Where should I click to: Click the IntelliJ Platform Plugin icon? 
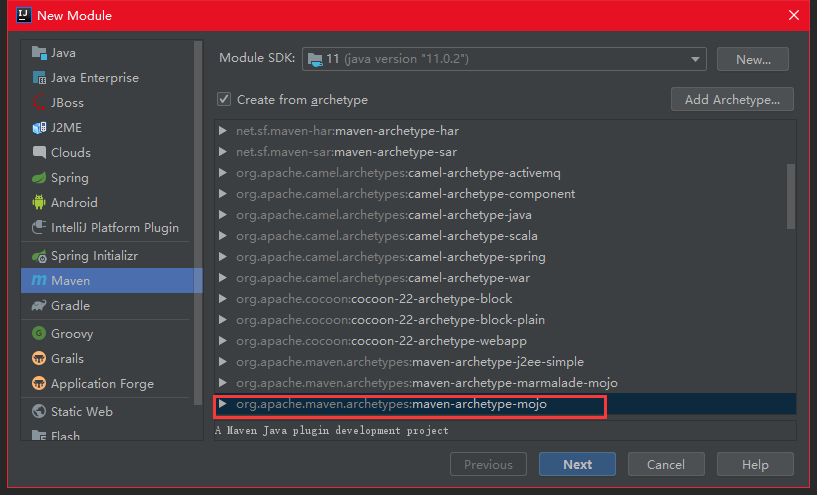[x=39, y=227]
